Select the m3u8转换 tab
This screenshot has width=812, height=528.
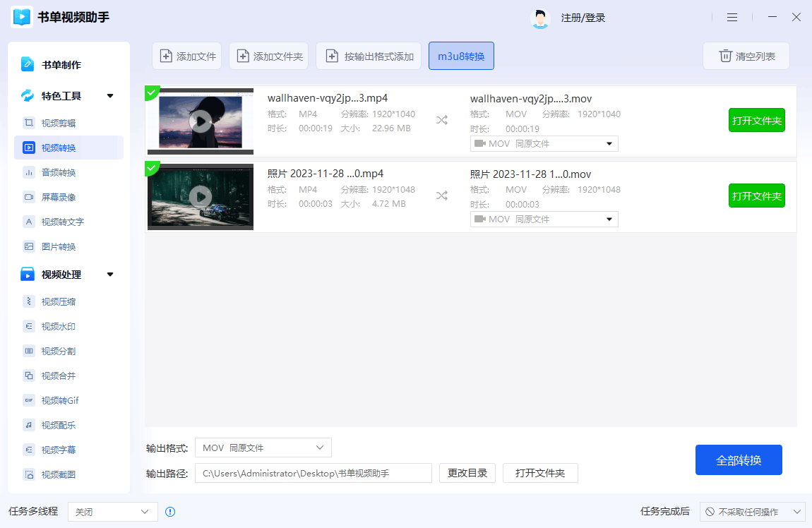461,55
